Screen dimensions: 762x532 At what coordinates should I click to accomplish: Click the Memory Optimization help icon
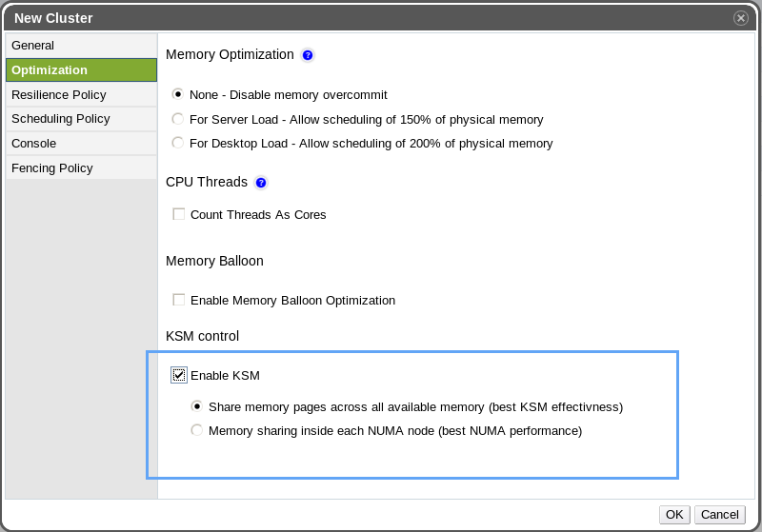pyautogui.click(x=308, y=55)
